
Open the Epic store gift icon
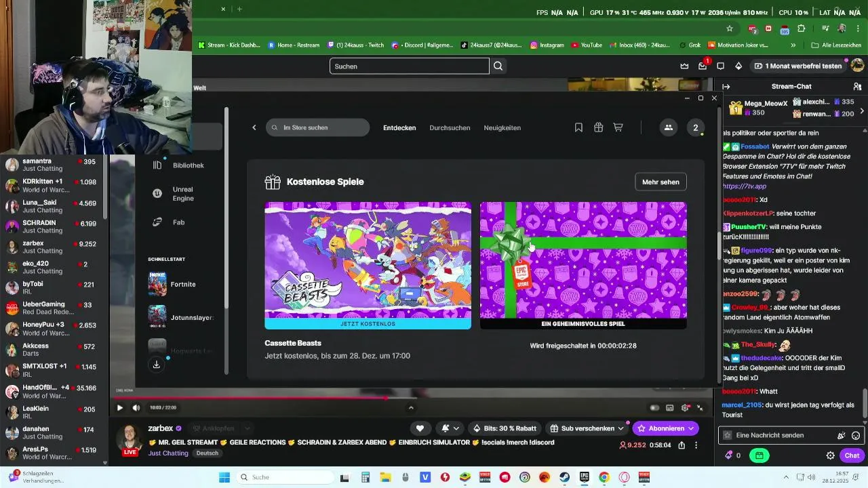598,127
